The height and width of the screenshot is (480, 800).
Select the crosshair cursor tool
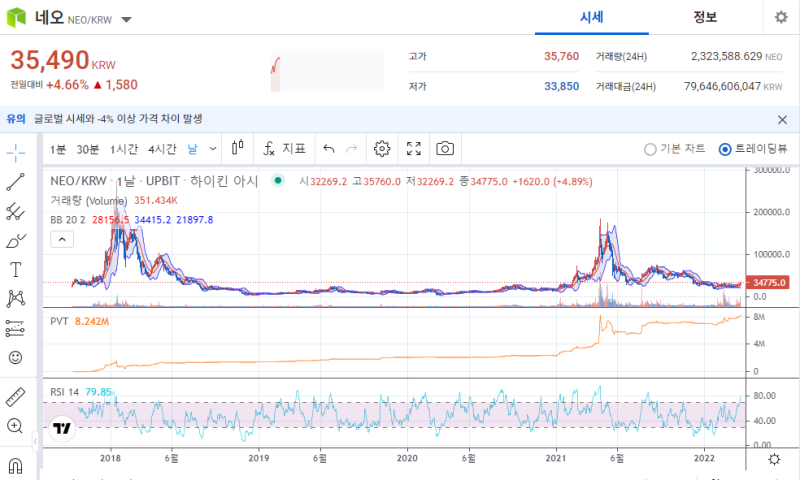pyautogui.click(x=15, y=153)
